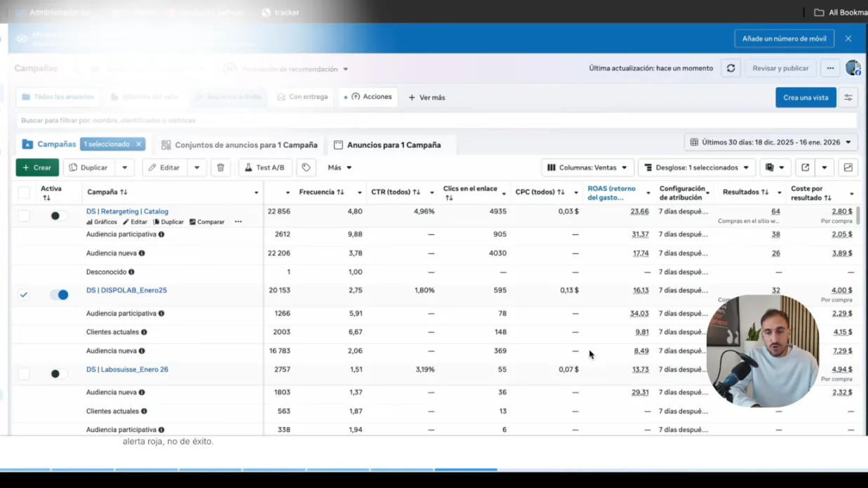Toggle DS Retargeting Catalog campaign switch
The height and width of the screenshot is (488, 868).
pyautogui.click(x=58, y=216)
